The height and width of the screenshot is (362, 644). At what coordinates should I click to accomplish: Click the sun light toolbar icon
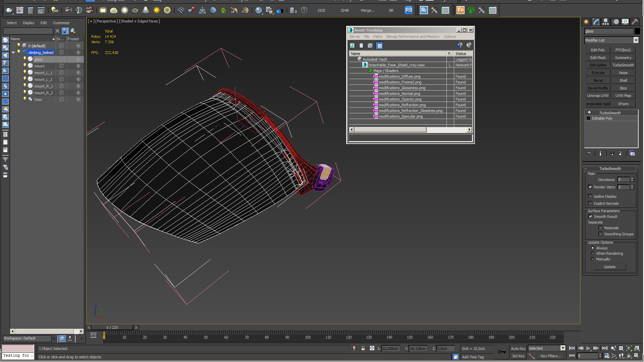(156, 10)
